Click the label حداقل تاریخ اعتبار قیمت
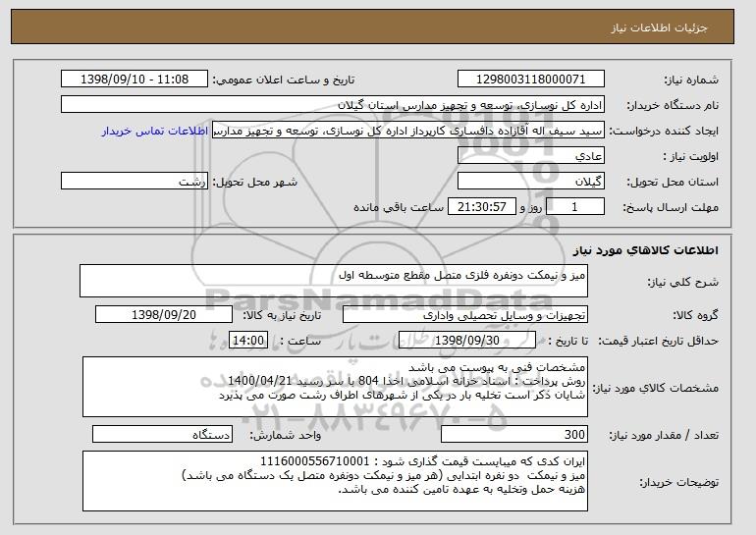Screen dimensions: 756x535 658,342
